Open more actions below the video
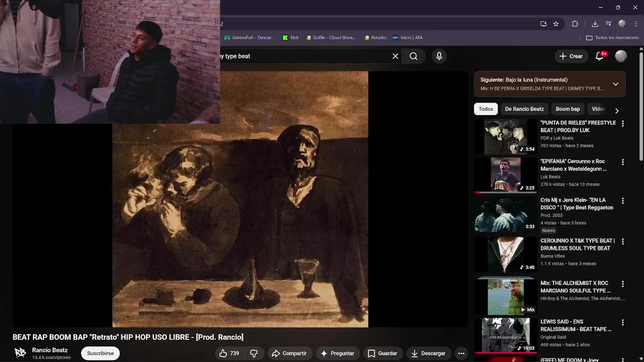Viewport: 644px width, 362px height. pyautogui.click(x=461, y=353)
